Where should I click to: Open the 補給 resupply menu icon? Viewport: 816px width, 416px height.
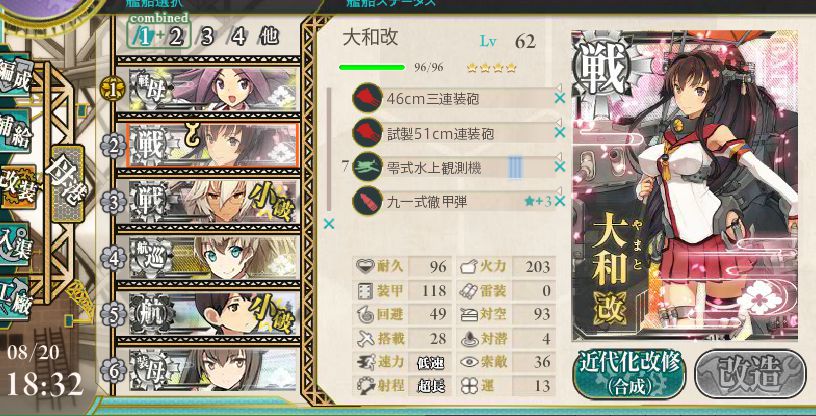click(14, 130)
